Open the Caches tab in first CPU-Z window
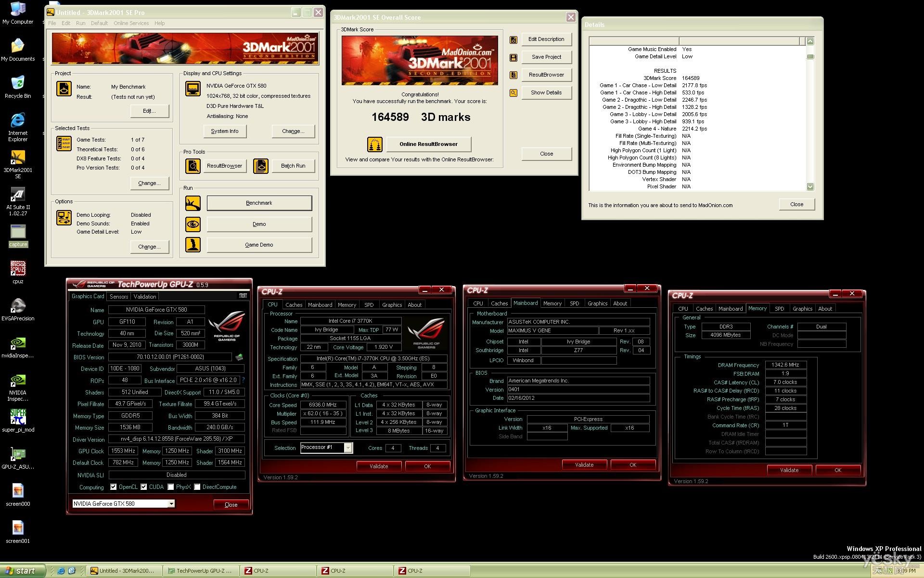Viewport: 924px width, 578px height. [x=294, y=305]
